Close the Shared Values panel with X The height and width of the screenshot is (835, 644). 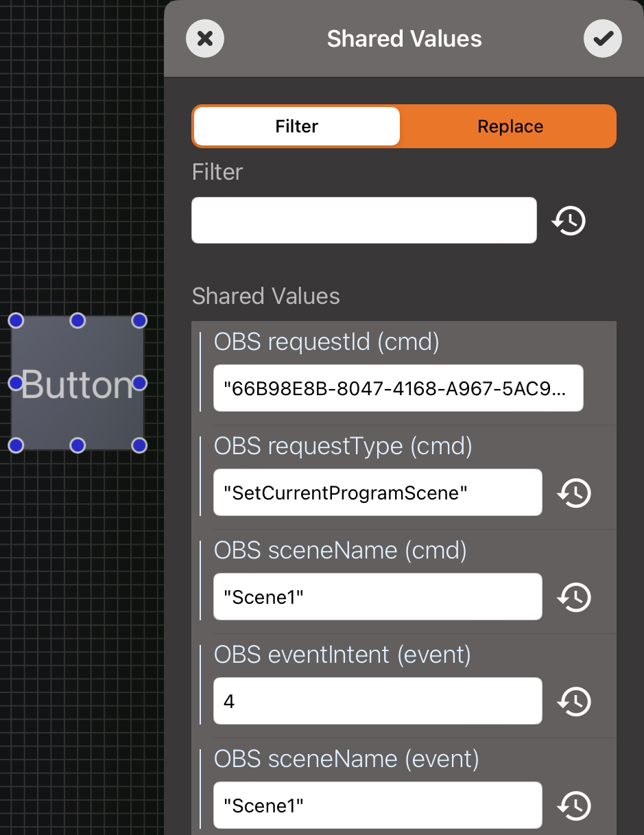click(205, 38)
